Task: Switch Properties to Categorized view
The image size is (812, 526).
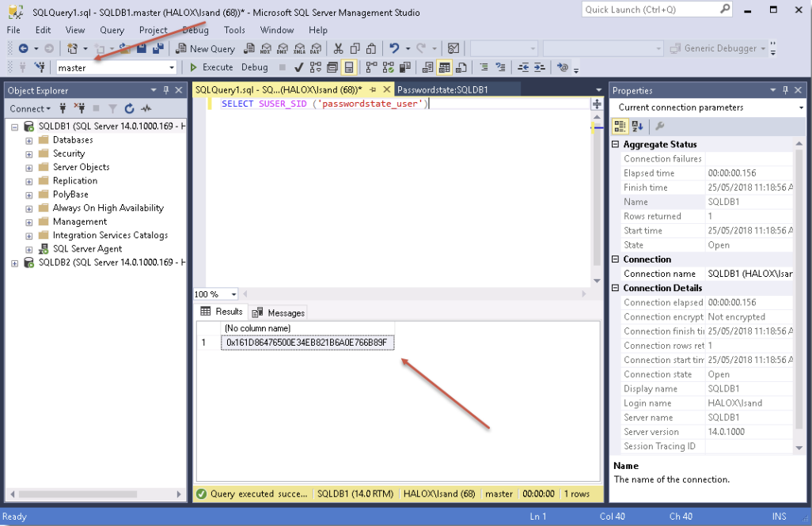Action: pyautogui.click(x=620, y=126)
